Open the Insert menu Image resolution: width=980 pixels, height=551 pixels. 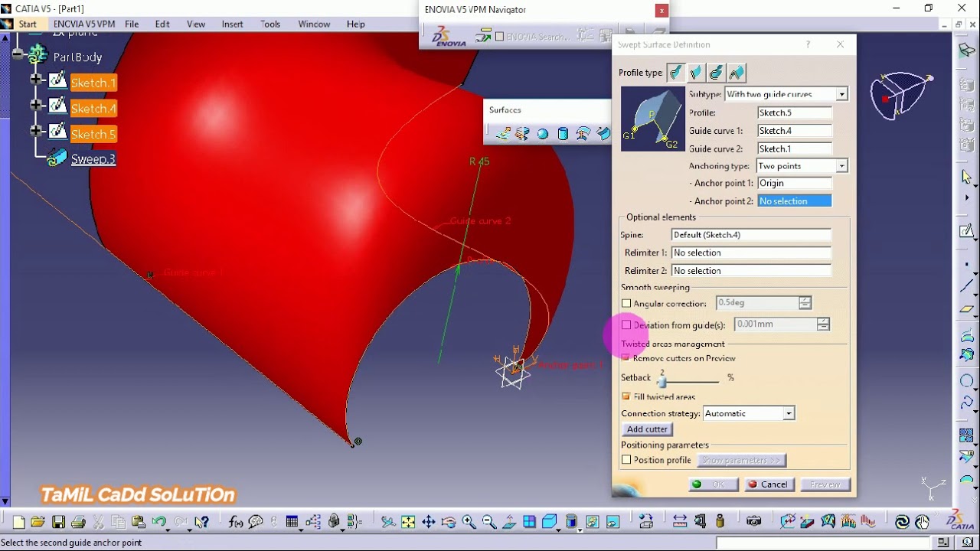click(232, 24)
